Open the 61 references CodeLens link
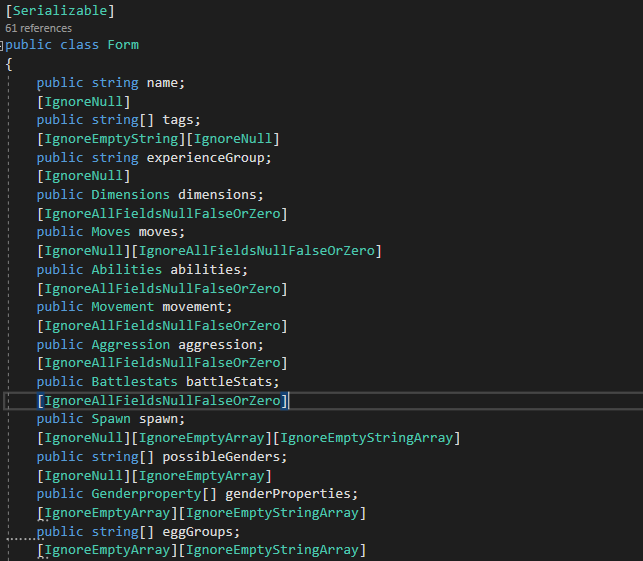The image size is (643, 561). (39, 28)
